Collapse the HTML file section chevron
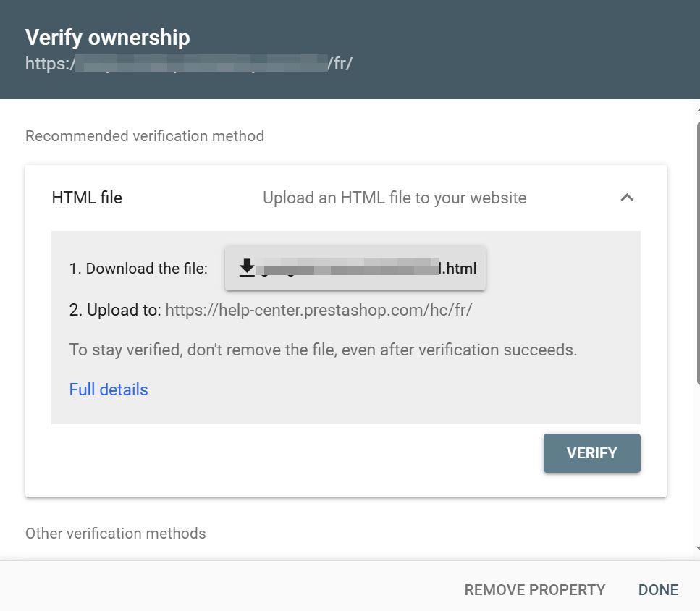700x611 pixels. 627,198
